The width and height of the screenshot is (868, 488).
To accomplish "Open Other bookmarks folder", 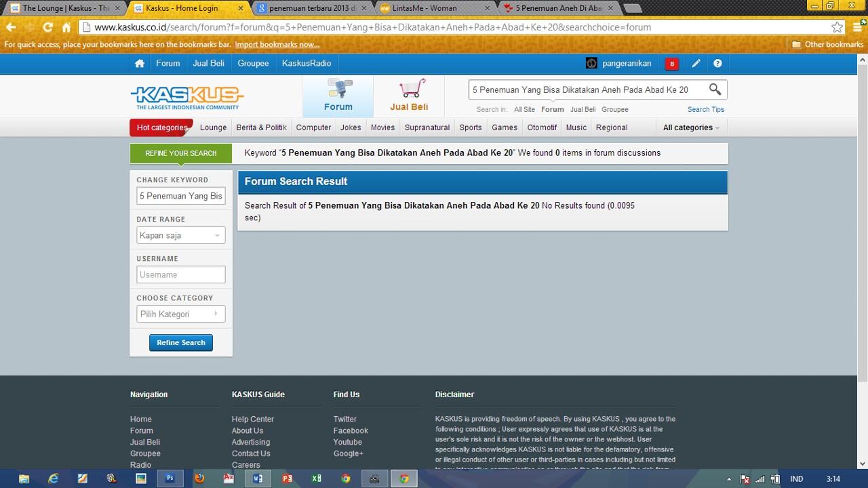I will (827, 45).
